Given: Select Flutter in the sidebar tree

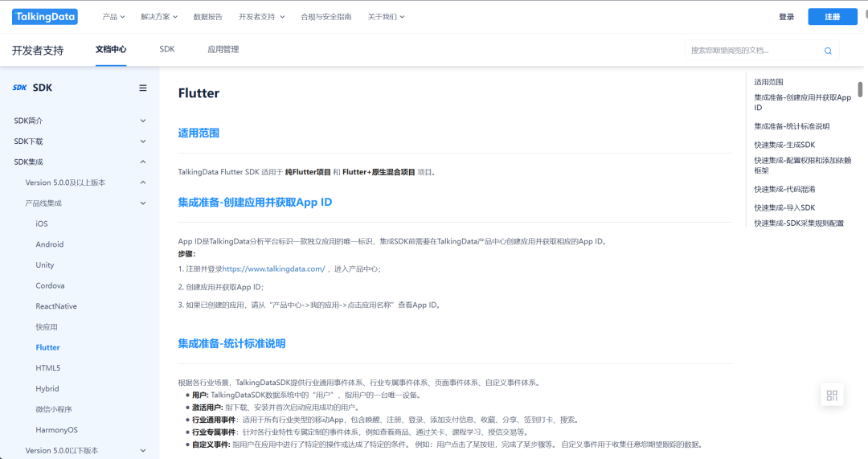Looking at the screenshot, I should point(47,347).
